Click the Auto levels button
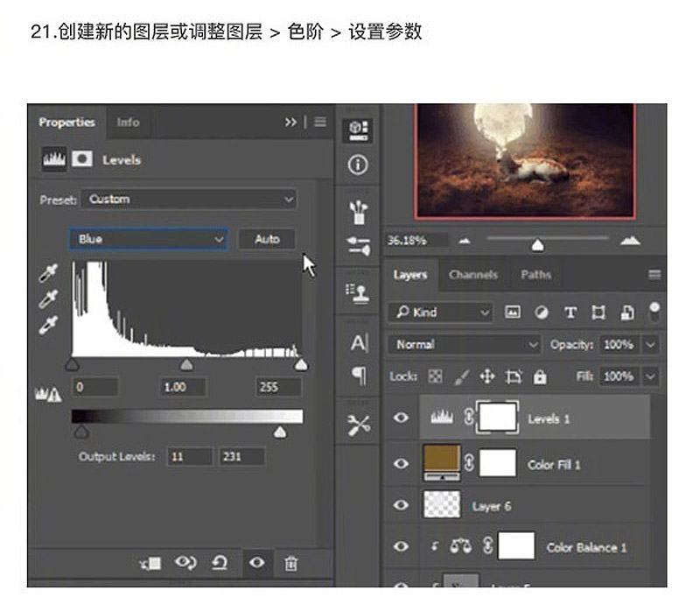700x597 pixels. (267, 239)
